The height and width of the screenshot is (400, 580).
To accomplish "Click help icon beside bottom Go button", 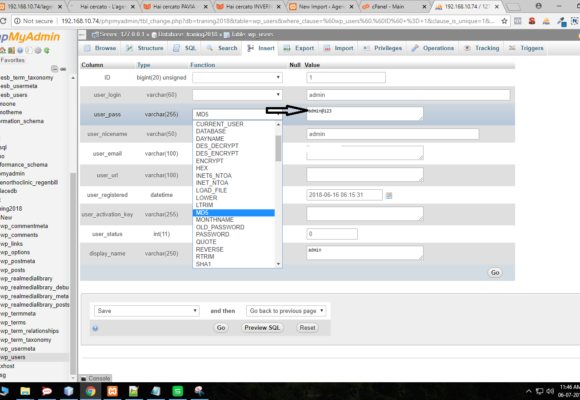I will 95,328.
